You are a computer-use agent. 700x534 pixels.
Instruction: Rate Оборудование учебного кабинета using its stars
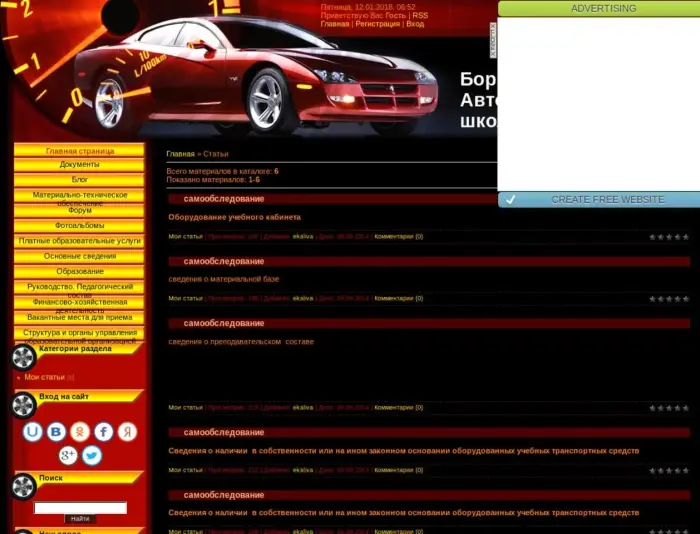(x=669, y=237)
